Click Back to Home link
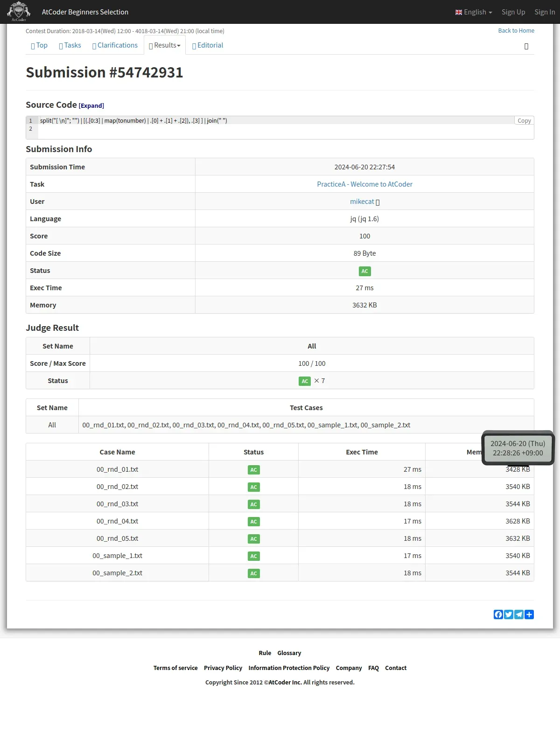The image size is (560, 733). coord(516,31)
